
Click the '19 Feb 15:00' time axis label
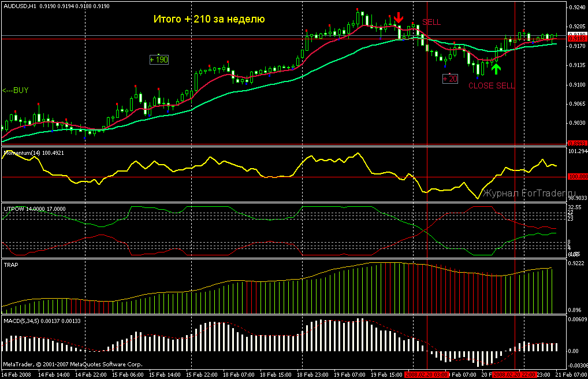386,374
